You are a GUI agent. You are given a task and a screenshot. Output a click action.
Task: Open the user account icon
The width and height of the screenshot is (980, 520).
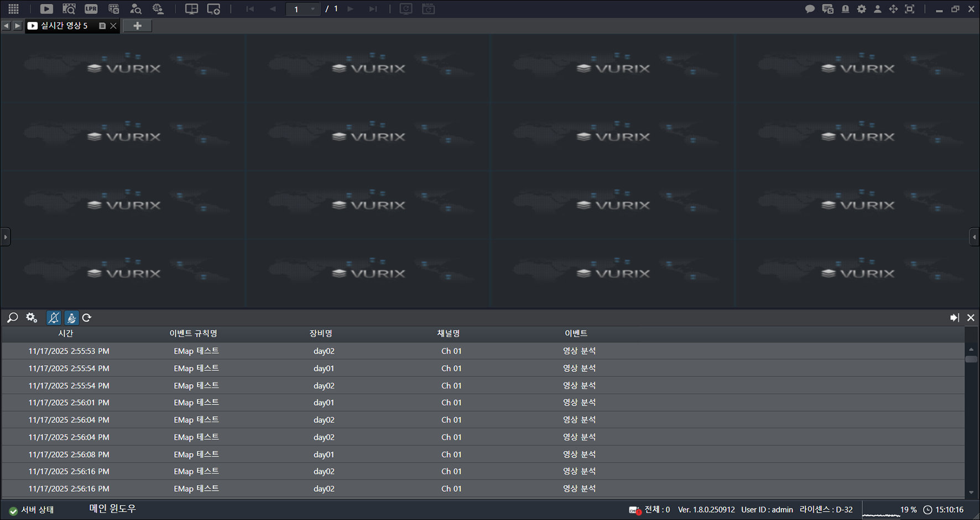(x=878, y=9)
